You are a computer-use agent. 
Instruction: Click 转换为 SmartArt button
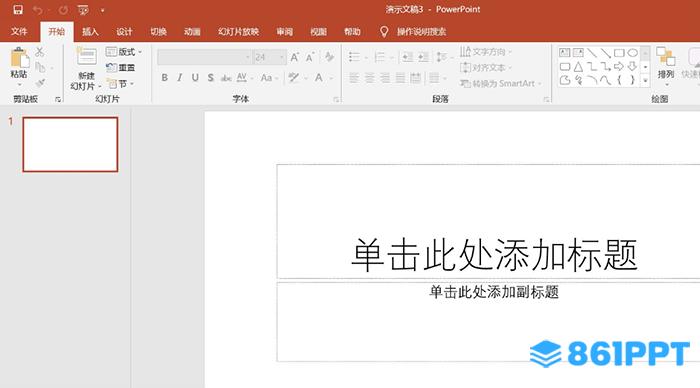[x=500, y=83]
